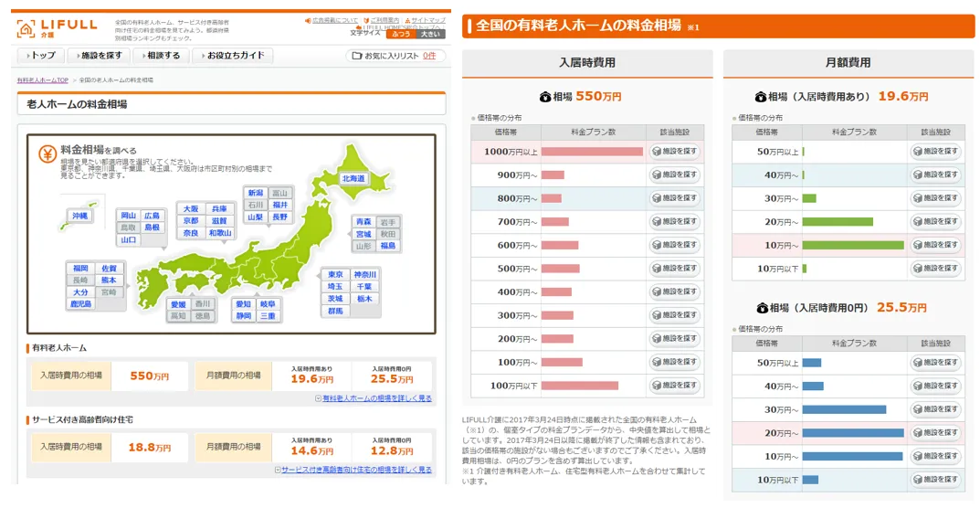
Task: Open the トップ navigation tab
Action: 42,56
